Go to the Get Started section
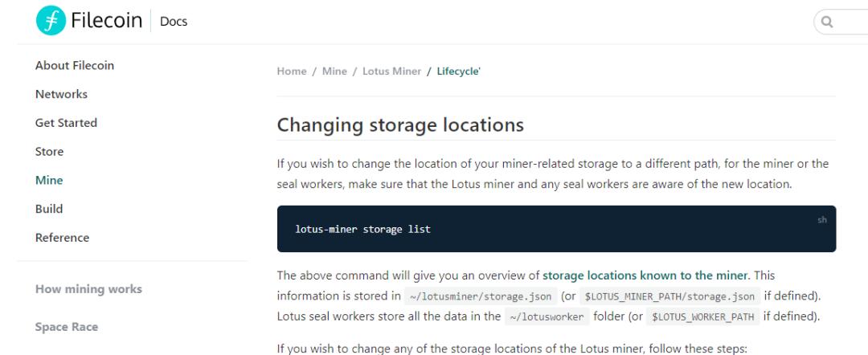The width and height of the screenshot is (868, 355). 66,123
